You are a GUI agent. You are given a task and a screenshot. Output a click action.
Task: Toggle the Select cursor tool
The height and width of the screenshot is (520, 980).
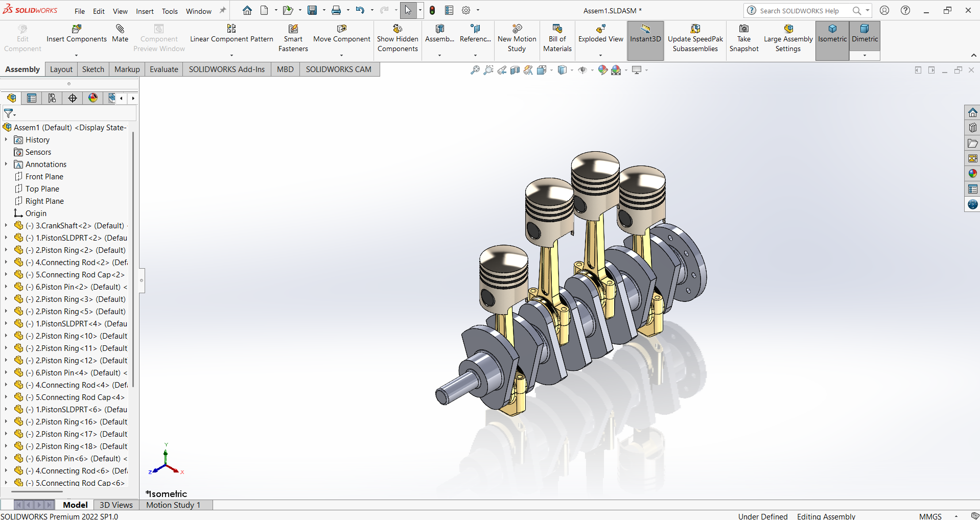[408, 10]
